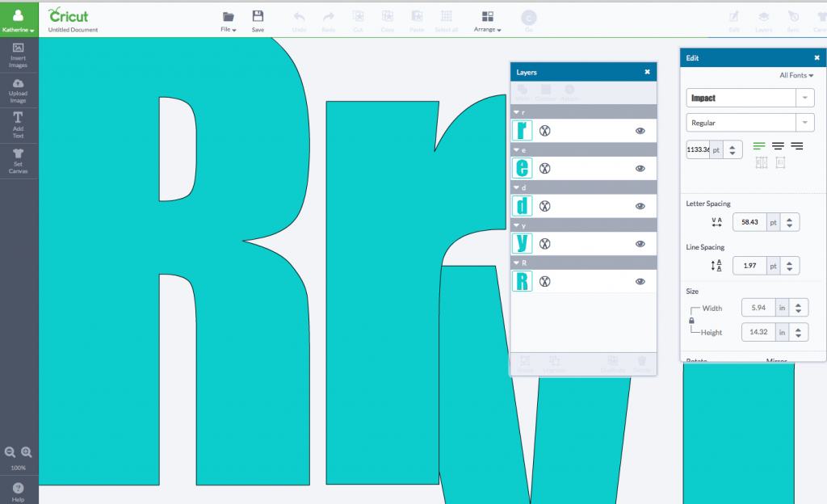Click the Letter Spacing value 58.43

tap(749, 222)
